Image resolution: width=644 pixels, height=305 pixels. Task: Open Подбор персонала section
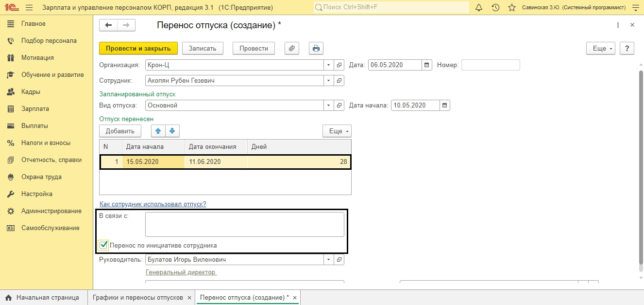tap(49, 41)
